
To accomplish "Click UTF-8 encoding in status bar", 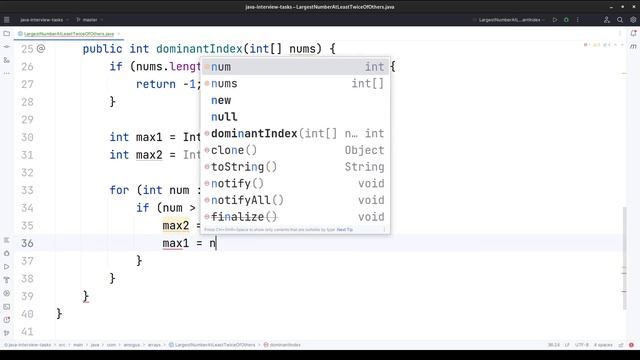I will (x=582, y=345).
